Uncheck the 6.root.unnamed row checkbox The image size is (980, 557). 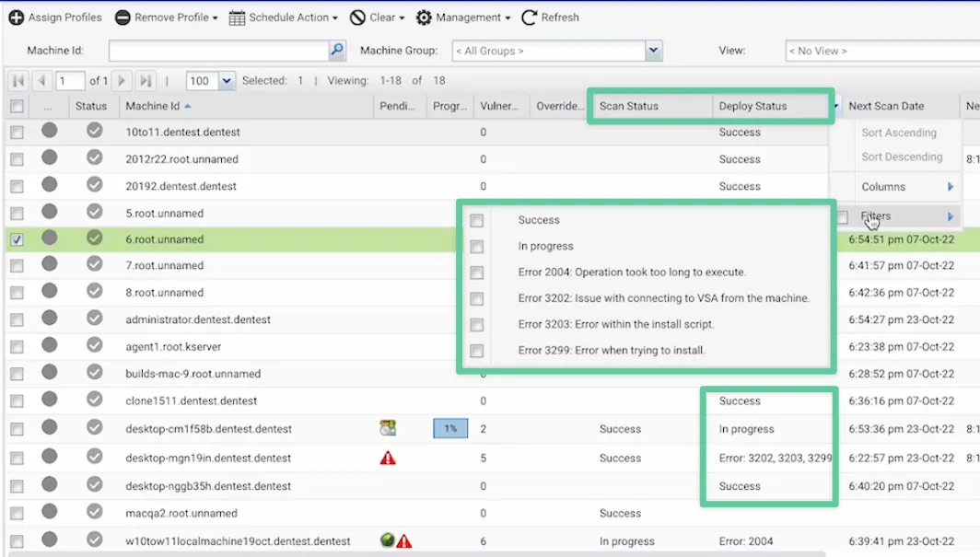point(17,239)
